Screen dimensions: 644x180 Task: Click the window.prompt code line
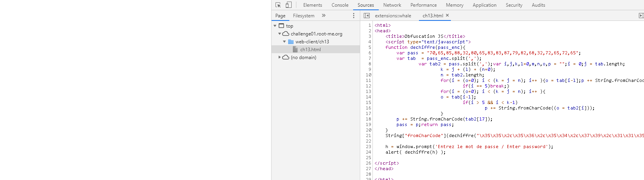(x=469, y=147)
